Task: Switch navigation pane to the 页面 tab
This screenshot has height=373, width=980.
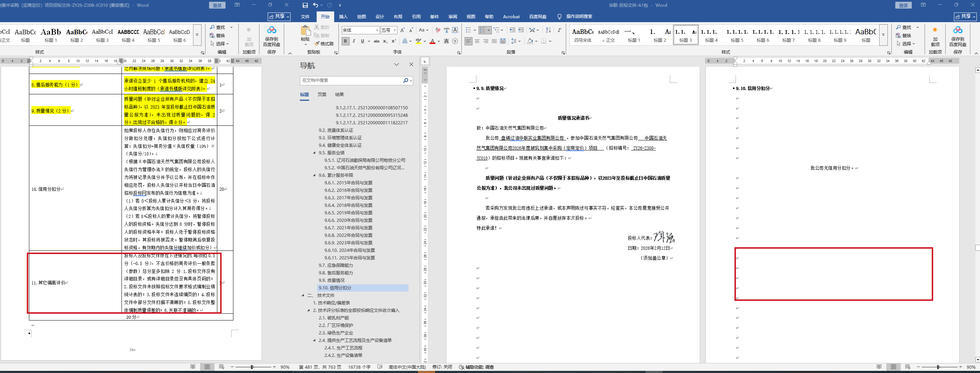Action: [x=322, y=95]
